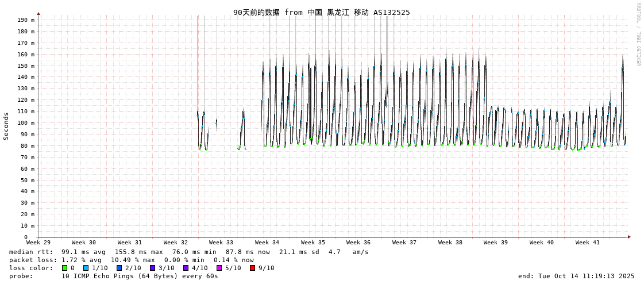Select the Week 33 x-axis label

click(221, 243)
